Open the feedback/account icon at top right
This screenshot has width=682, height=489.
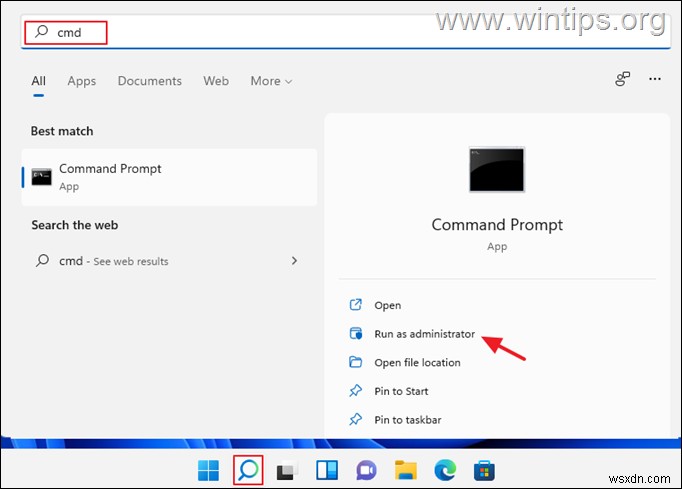[x=622, y=79]
